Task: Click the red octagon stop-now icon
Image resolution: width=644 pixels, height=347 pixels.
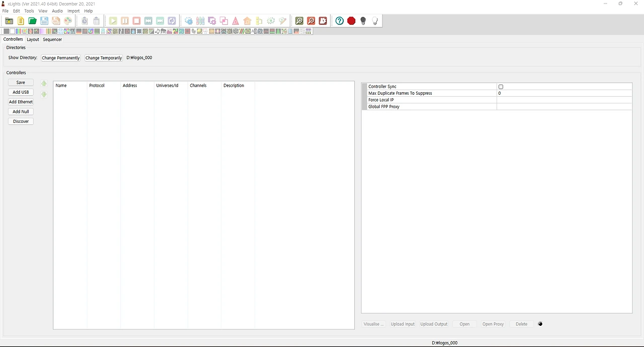Action: point(351,21)
